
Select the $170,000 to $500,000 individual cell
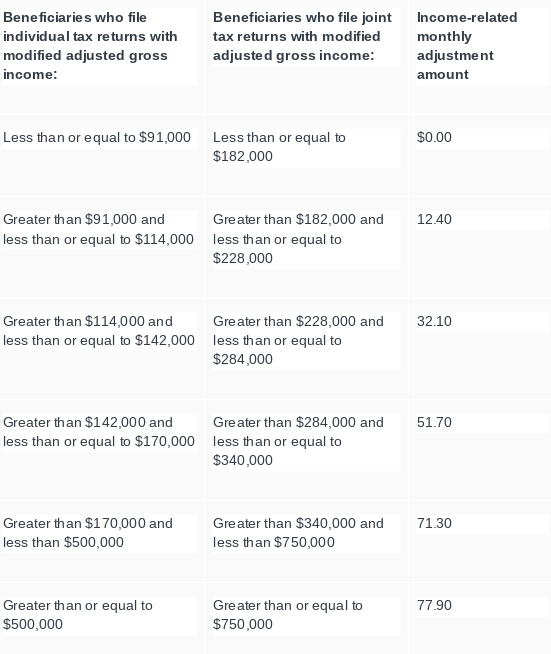click(99, 533)
